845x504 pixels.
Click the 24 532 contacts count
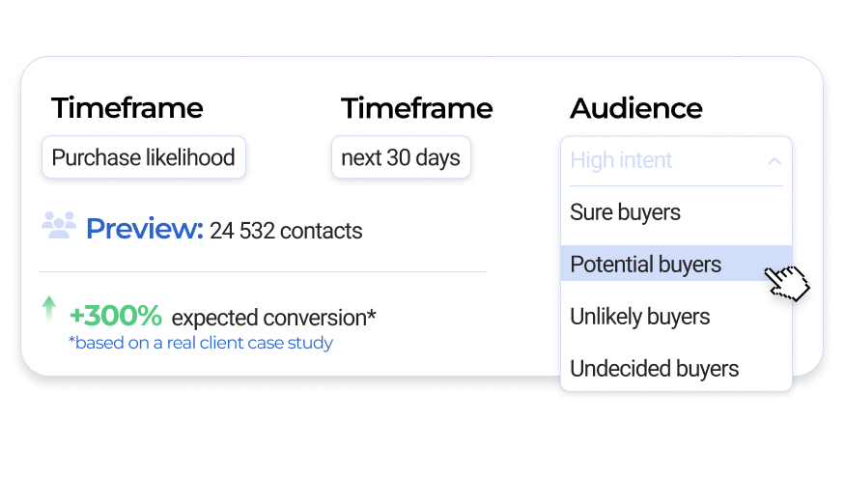(x=286, y=232)
